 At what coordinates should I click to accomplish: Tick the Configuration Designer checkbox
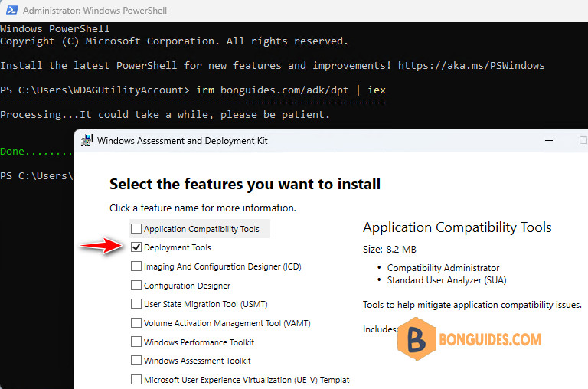coord(136,286)
